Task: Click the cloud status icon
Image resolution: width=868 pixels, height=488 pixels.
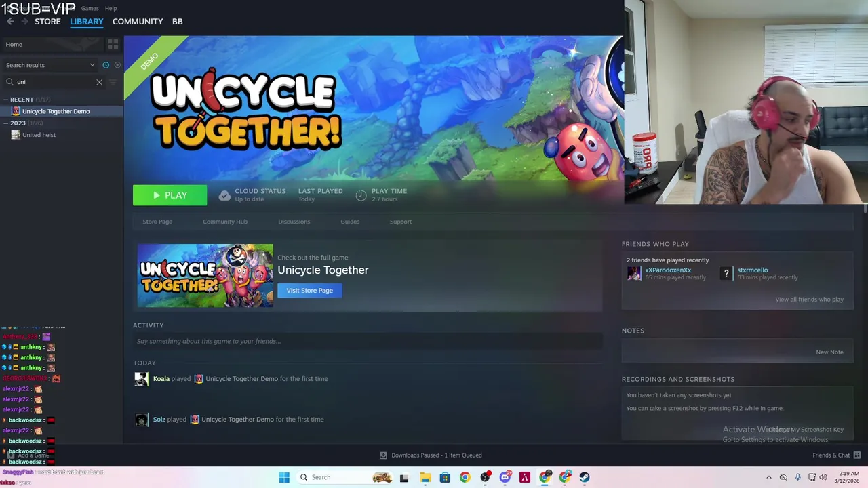Action: point(224,195)
